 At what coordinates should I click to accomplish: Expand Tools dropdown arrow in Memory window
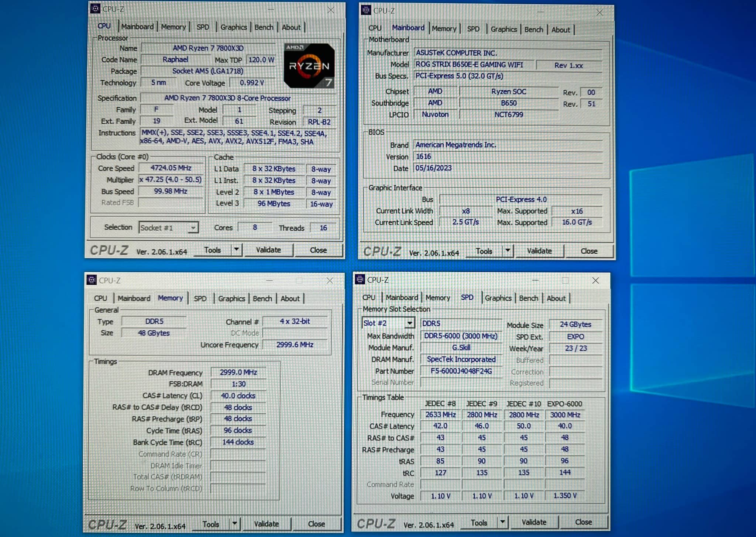pyautogui.click(x=235, y=524)
